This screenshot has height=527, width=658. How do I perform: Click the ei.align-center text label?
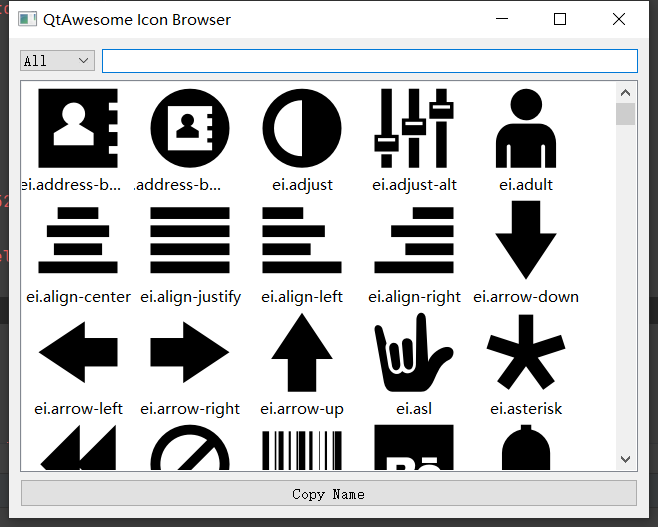tap(78, 297)
